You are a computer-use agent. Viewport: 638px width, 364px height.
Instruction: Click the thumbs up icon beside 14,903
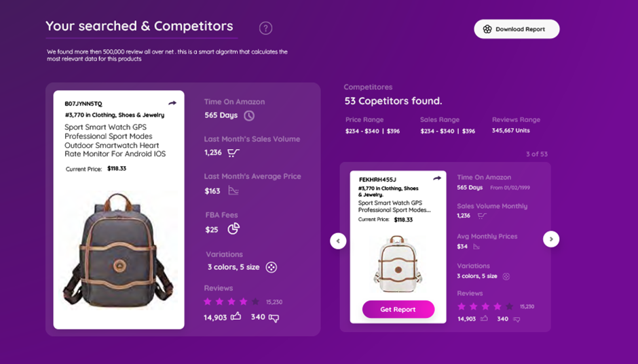pos(236,317)
